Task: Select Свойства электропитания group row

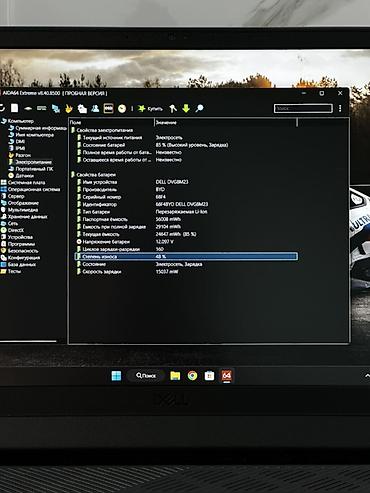Action: point(102,130)
